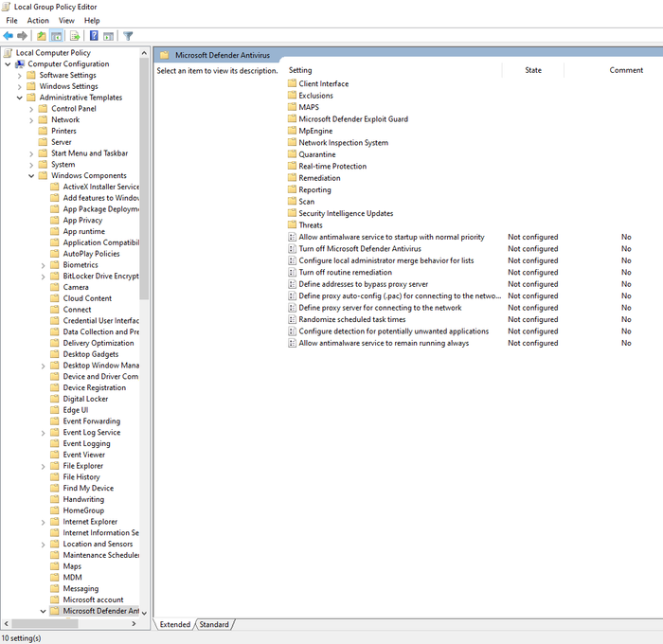Screen dimensions: 663x644
Task: Collapse Microsoft Defender Antivirus tree node
Action: tap(44, 612)
